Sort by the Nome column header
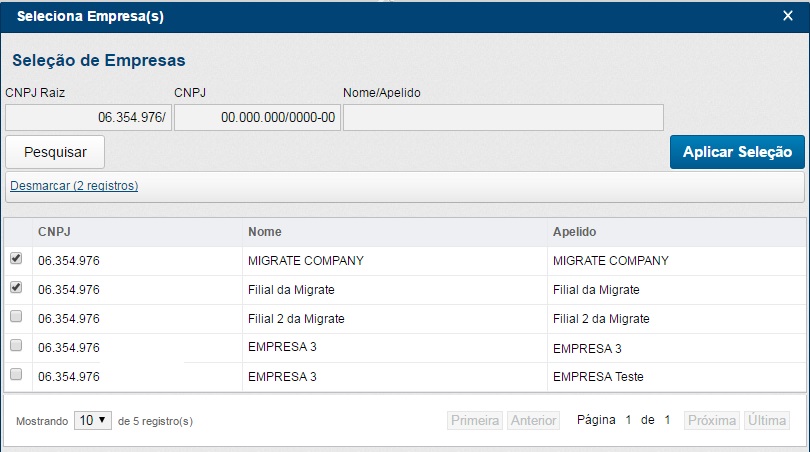The width and height of the screenshot is (810, 452). 264,232
